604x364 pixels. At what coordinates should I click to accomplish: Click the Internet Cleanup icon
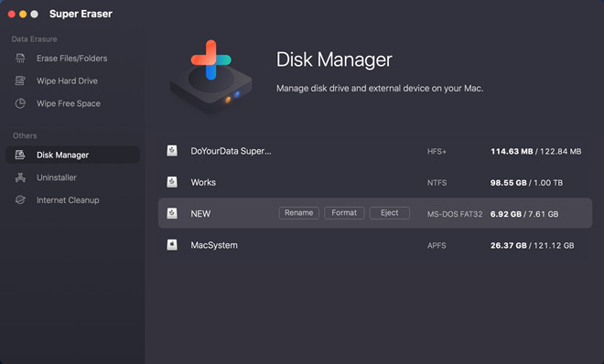(20, 200)
